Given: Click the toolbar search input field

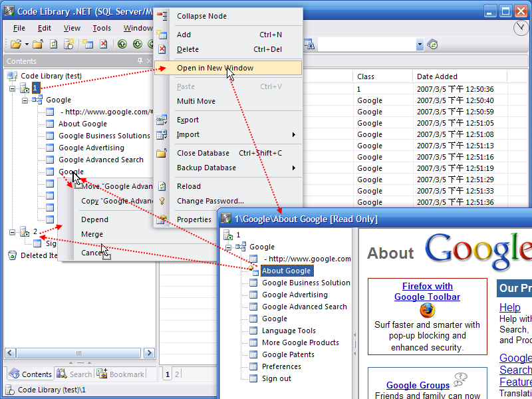Looking at the screenshot, I should [367, 45].
